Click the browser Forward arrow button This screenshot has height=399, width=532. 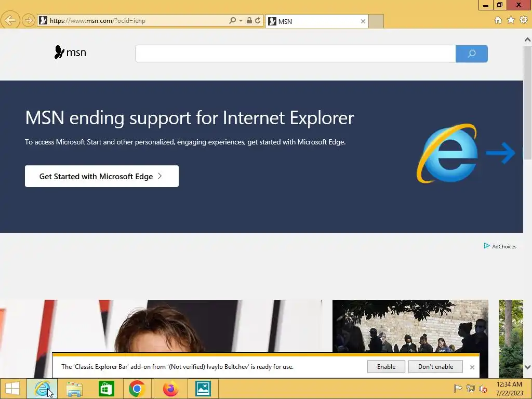click(x=29, y=20)
